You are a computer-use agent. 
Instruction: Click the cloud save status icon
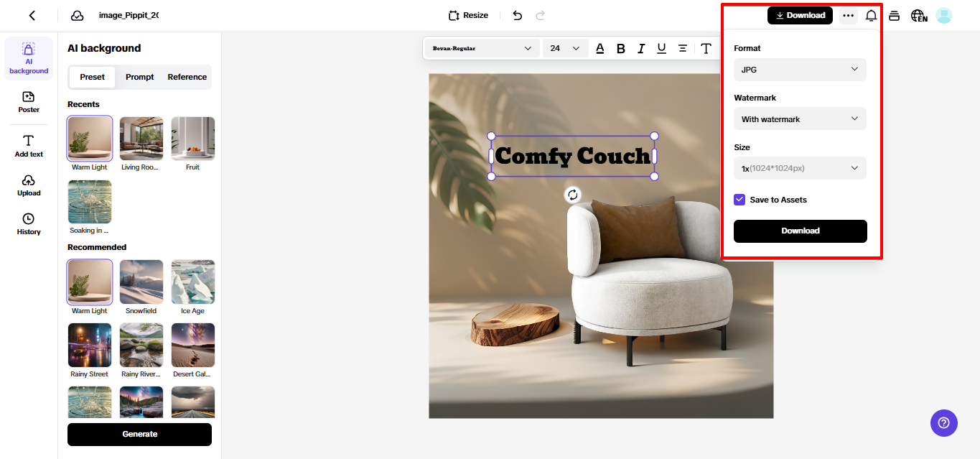(77, 16)
